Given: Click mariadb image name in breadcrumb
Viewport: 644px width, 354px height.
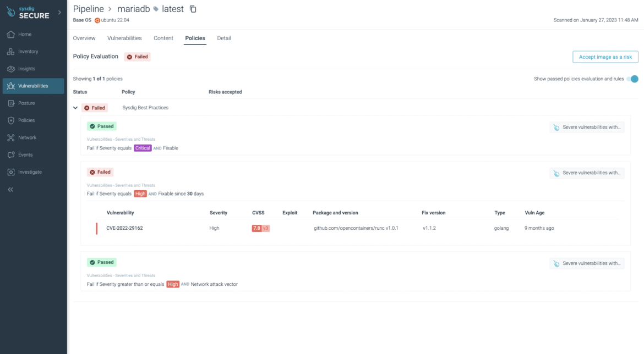Looking at the screenshot, I should point(134,9).
